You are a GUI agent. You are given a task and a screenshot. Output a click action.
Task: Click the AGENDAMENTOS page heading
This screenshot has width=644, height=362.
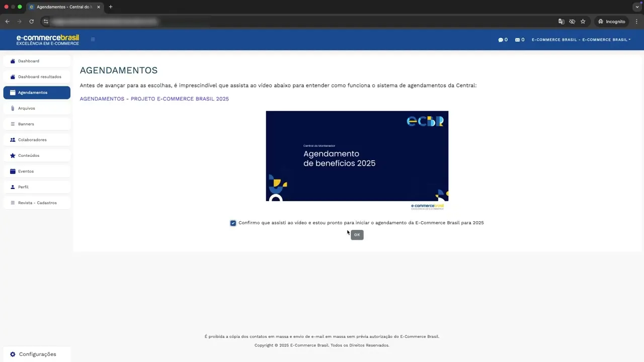[x=119, y=70]
